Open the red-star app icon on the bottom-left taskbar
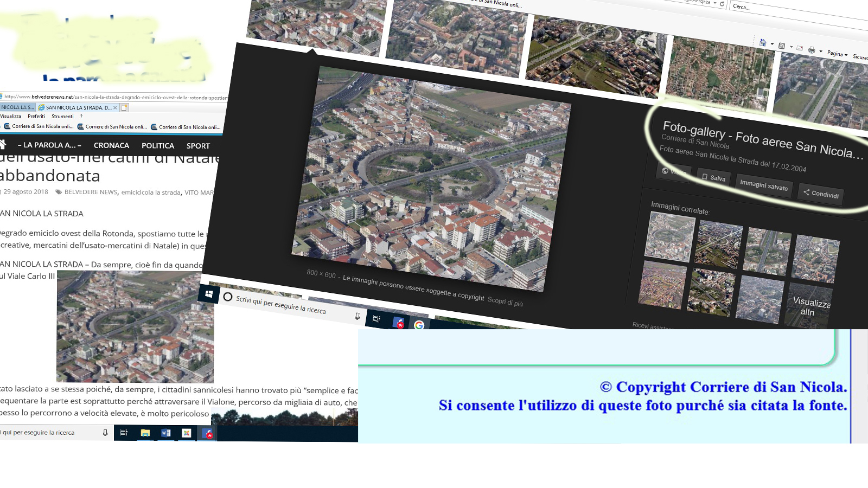This screenshot has height=488, width=868. [208, 433]
